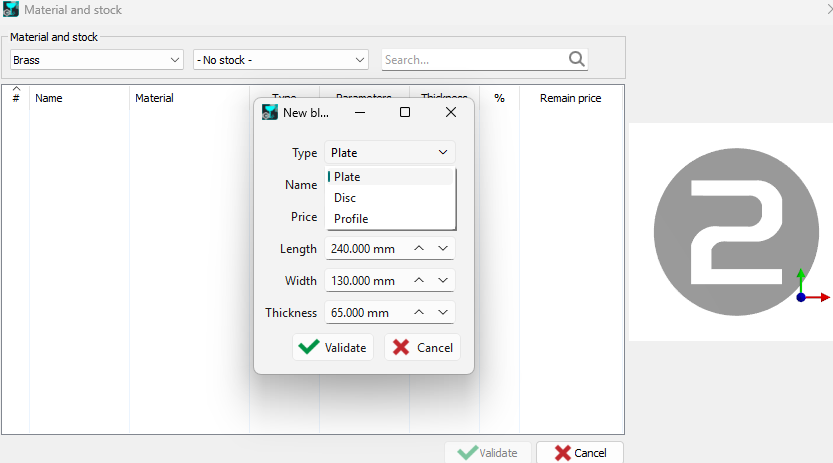The width and height of the screenshot is (833, 463).
Task: Click the red X Cancel button in dialog
Action: click(422, 347)
